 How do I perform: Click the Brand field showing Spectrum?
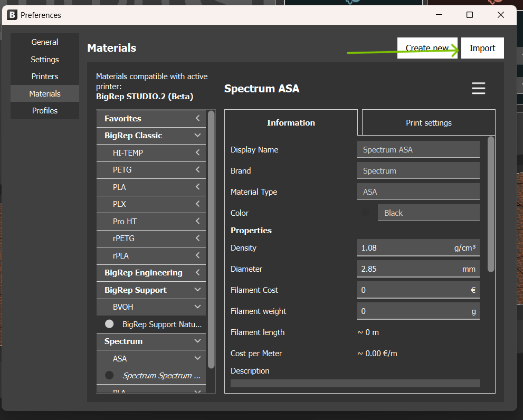click(x=418, y=170)
